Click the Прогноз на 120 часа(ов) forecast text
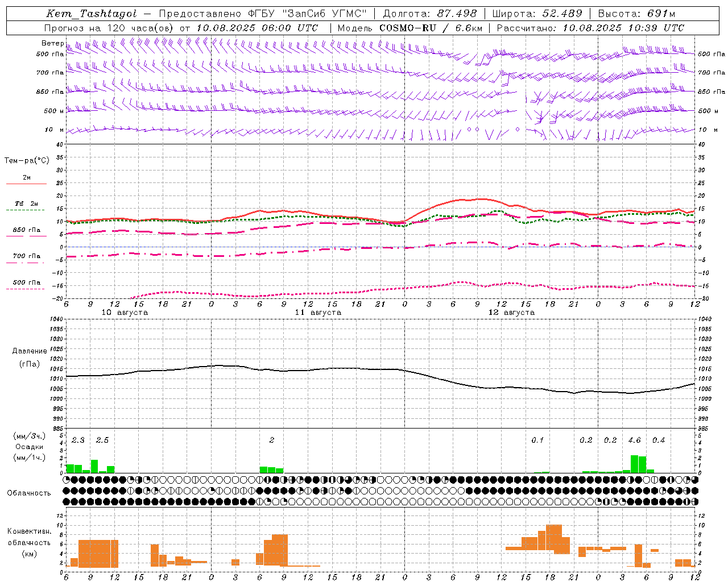 point(110,28)
